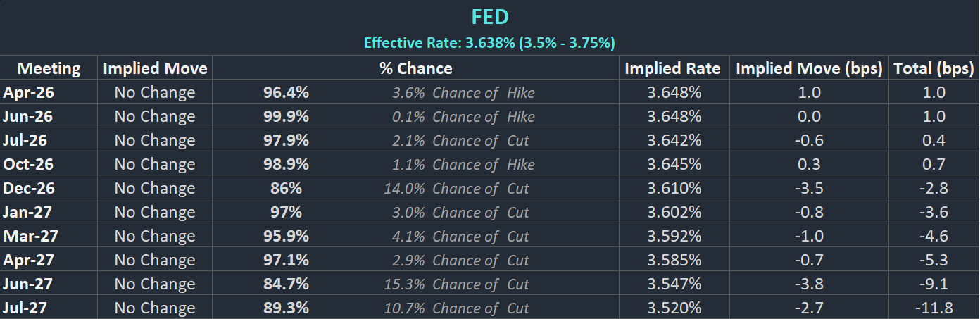Click the 96.4% chance value
This screenshot has height=319, width=980.
click(x=286, y=92)
